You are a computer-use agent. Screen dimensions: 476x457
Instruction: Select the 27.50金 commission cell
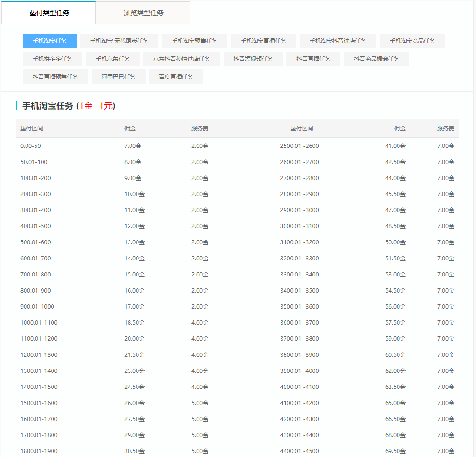pos(135,419)
